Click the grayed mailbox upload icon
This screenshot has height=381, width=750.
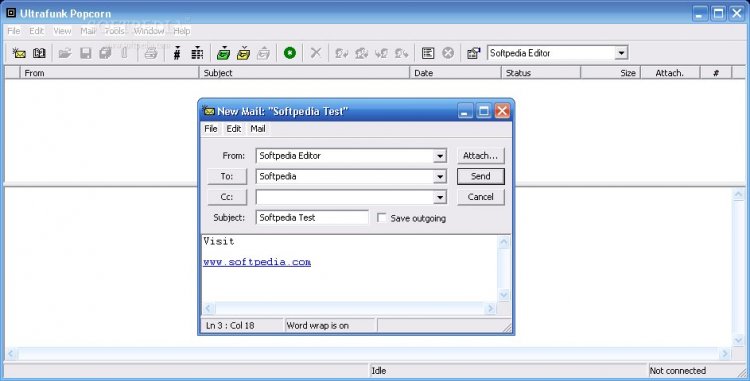coord(264,53)
